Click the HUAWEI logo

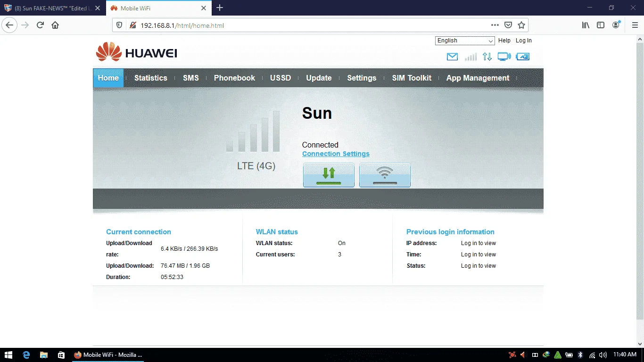pos(136,52)
